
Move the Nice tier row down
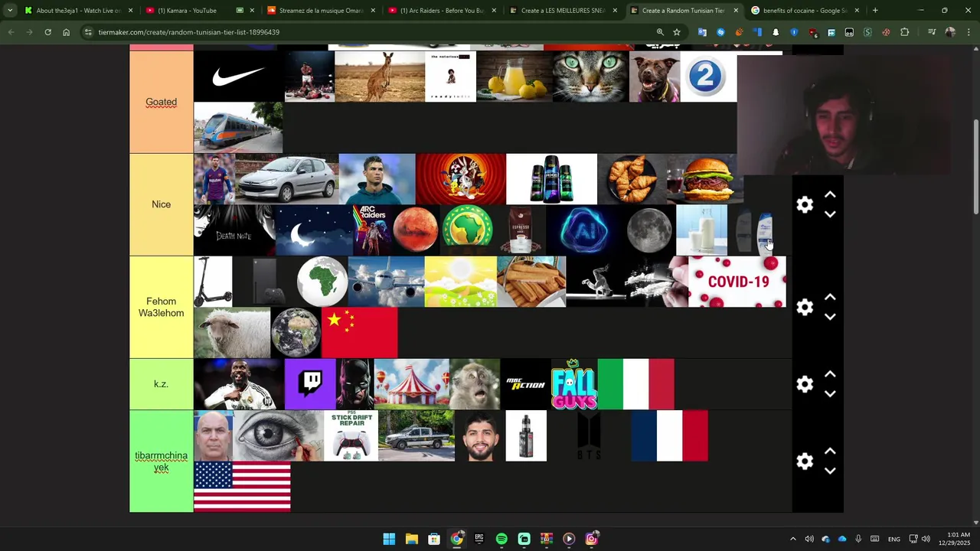click(830, 214)
